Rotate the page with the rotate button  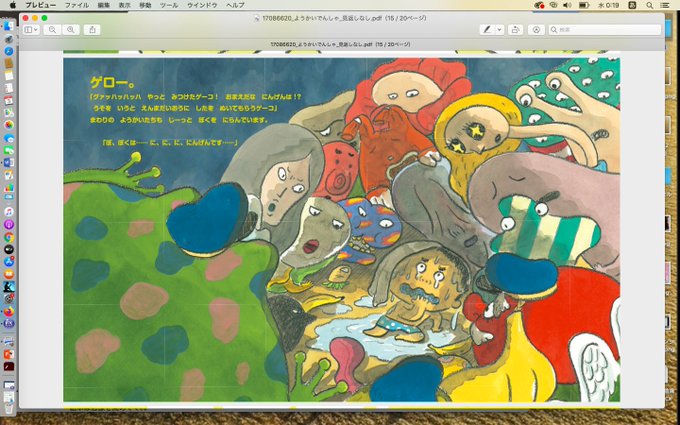tap(515, 29)
